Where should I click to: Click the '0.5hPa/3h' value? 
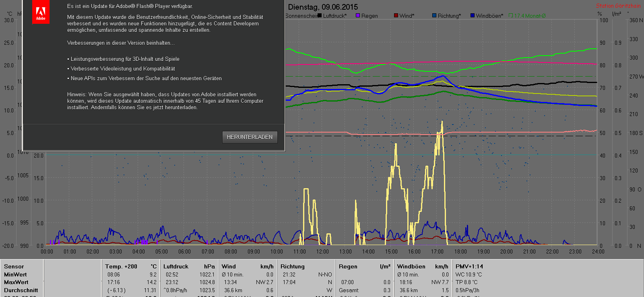[467, 290]
